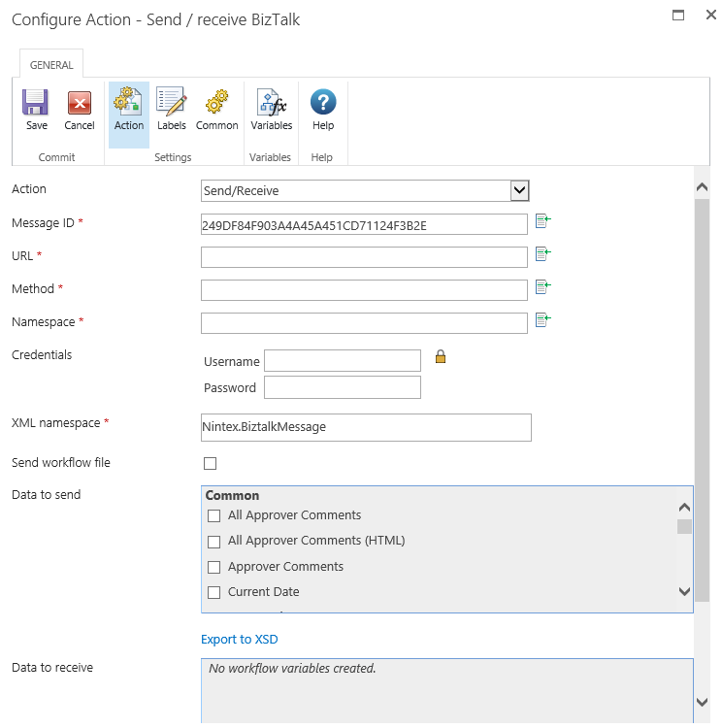The image size is (722, 728).
Task: Insert reference for Message ID field
Action: click(543, 222)
